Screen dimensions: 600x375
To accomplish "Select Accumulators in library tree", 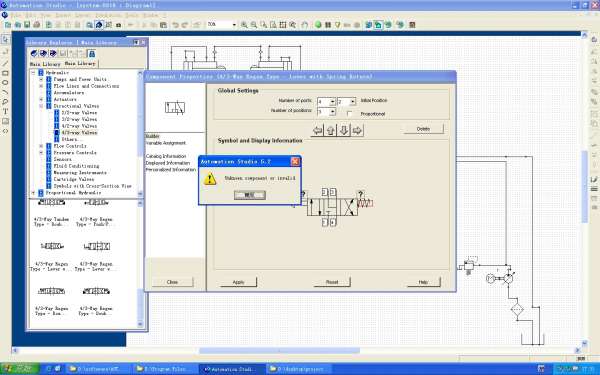I will [69, 93].
